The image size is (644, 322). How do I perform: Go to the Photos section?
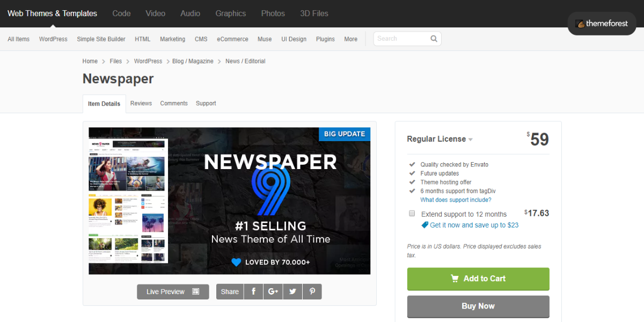273,13
